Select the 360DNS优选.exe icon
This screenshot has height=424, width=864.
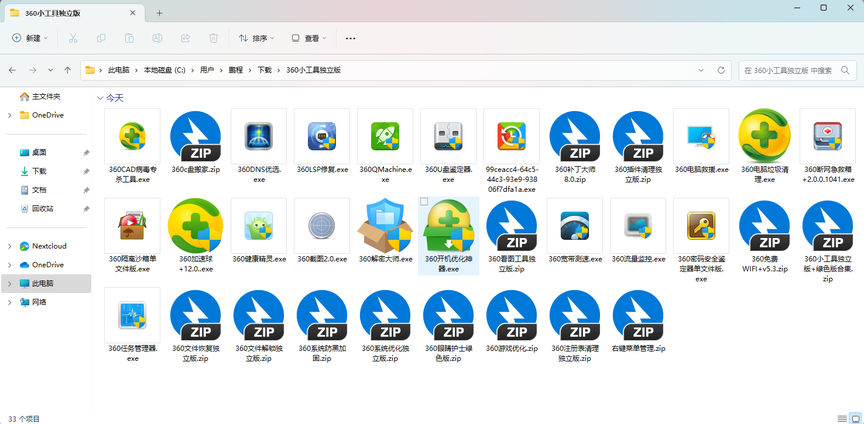(258, 136)
